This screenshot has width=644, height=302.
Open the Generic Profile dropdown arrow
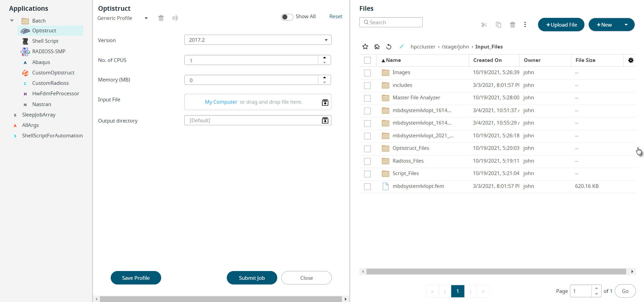point(146,18)
